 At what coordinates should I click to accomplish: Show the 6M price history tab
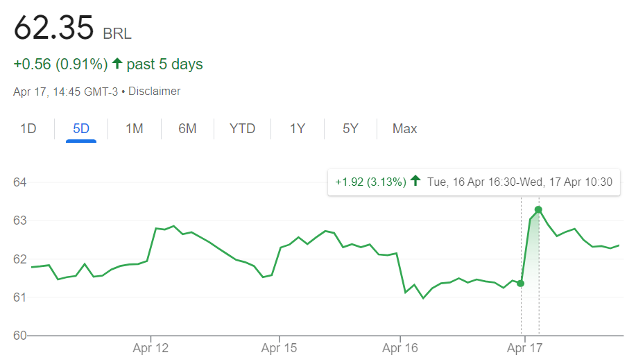pyautogui.click(x=187, y=128)
